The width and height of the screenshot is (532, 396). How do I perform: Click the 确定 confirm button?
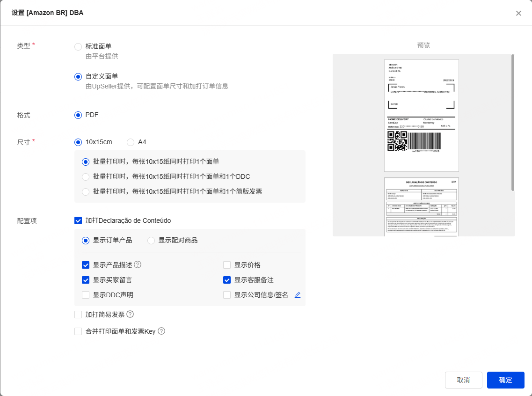tap(505, 380)
